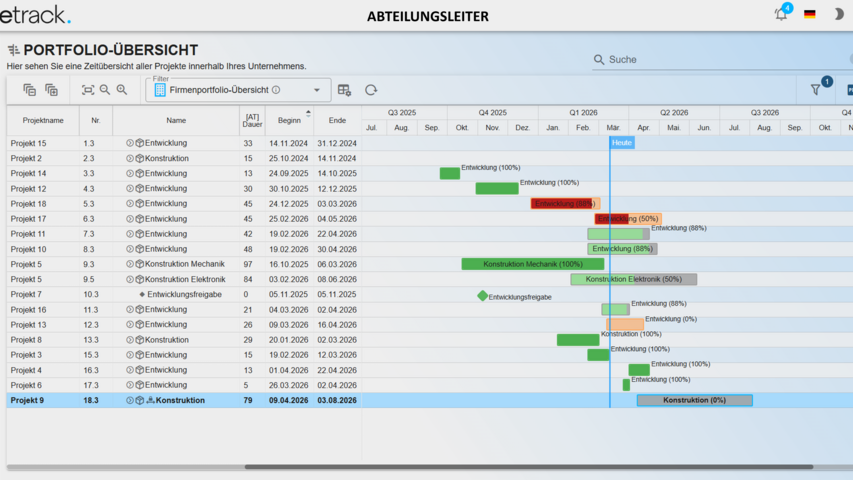853x480 pixels.
Task: Expand Projekt 14 Entwicklung row arrow
Action: [x=130, y=174]
